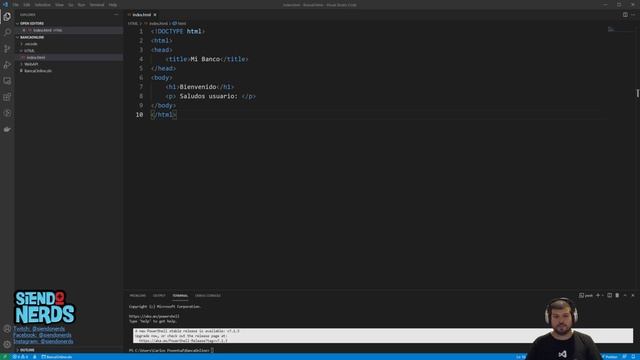
Task: Open the Terminal menu
Action: point(97,5)
